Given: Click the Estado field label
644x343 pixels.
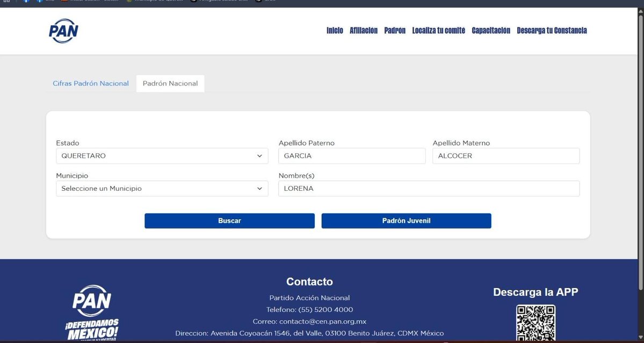Looking at the screenshot, I should tap(68, 143).
